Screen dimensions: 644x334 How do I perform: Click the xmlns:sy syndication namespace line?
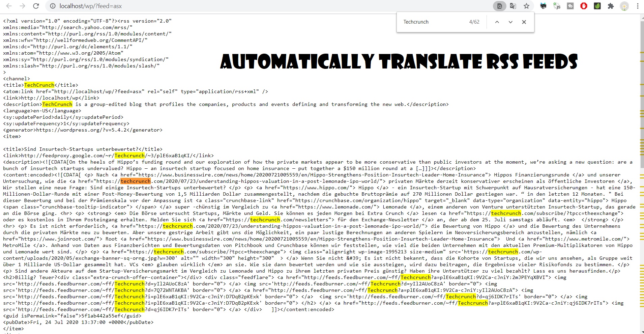point(86,59)
